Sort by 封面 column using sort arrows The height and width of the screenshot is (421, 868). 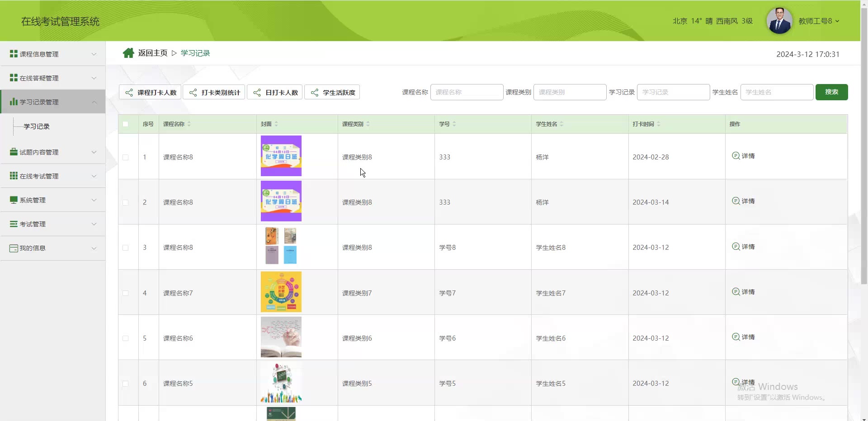point(276,124)
